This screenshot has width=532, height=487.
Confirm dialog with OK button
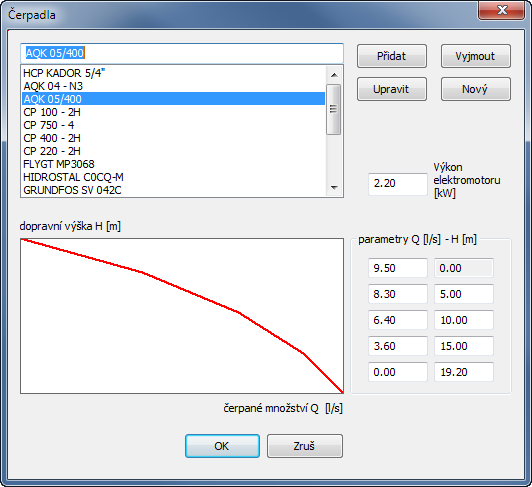pos(222,446)
